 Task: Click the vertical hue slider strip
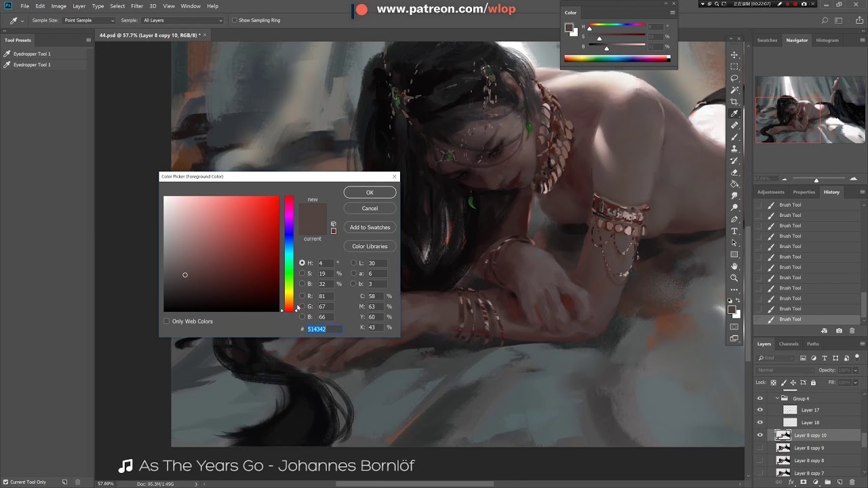pos(289,254)
